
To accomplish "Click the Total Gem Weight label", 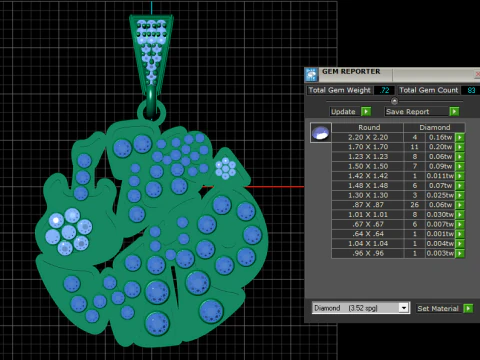I will [x=339, y=90].
